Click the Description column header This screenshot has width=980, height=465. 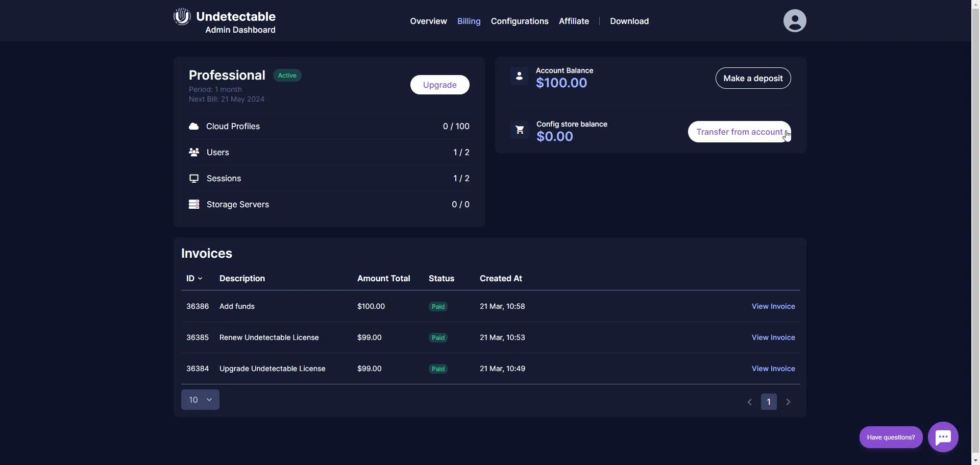242,279
